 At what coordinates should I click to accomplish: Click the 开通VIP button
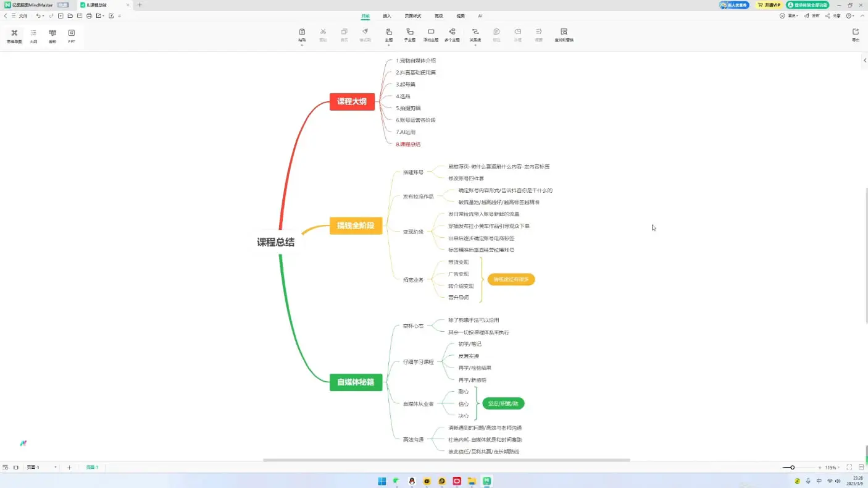(x=769, y=5)
